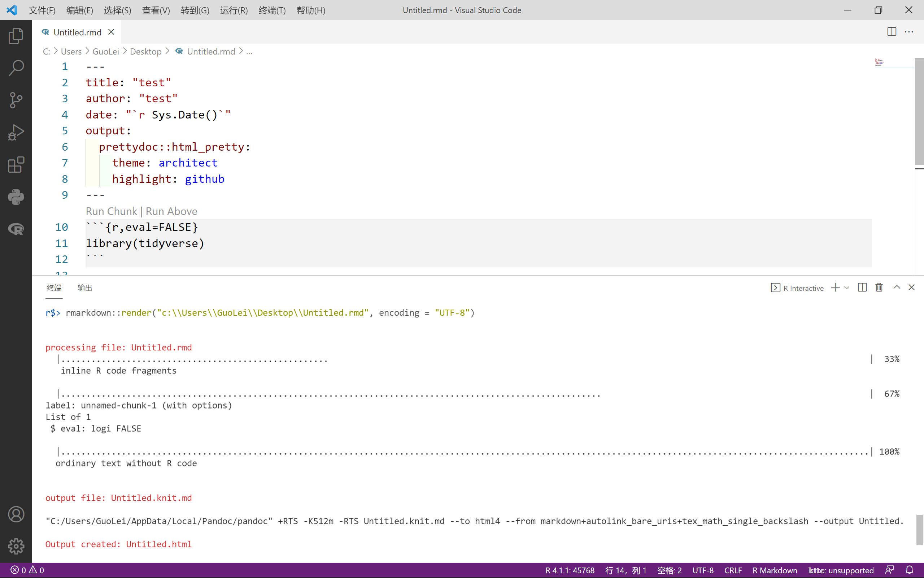Open the Search view icon

tap(16, 68)
